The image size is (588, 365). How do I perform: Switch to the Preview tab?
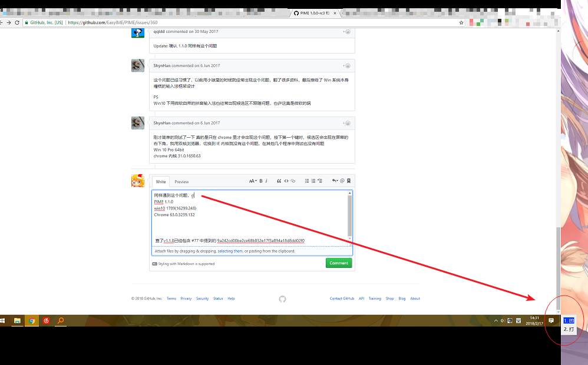click(181, 181)
